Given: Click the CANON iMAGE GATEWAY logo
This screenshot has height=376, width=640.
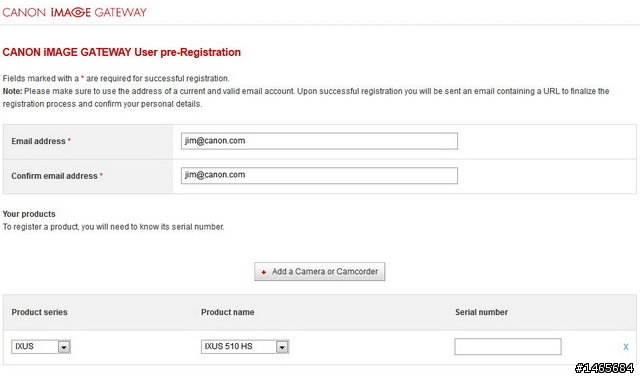Looking at the screenshot, I should [74, 12].
